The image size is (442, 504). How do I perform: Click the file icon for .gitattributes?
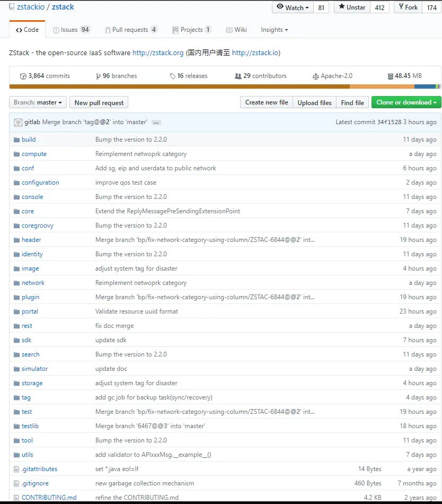click(x=16, y=470)
